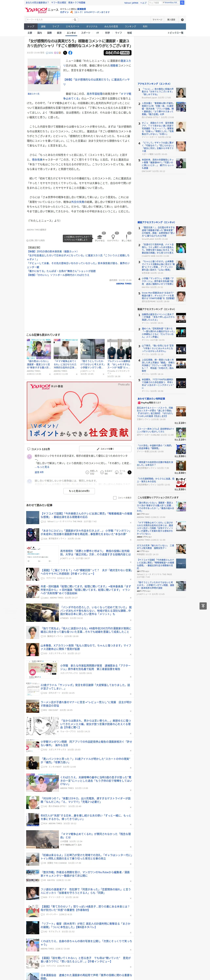Play video ranking item with 24:23 duration
This screenshot has height=980, width=210.
coord(181,383)
